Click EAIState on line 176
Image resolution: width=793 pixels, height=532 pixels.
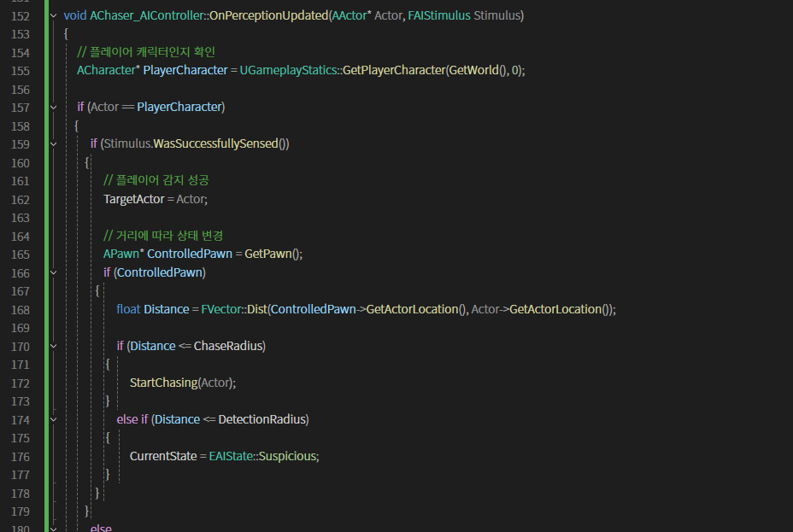click(231, 456)
